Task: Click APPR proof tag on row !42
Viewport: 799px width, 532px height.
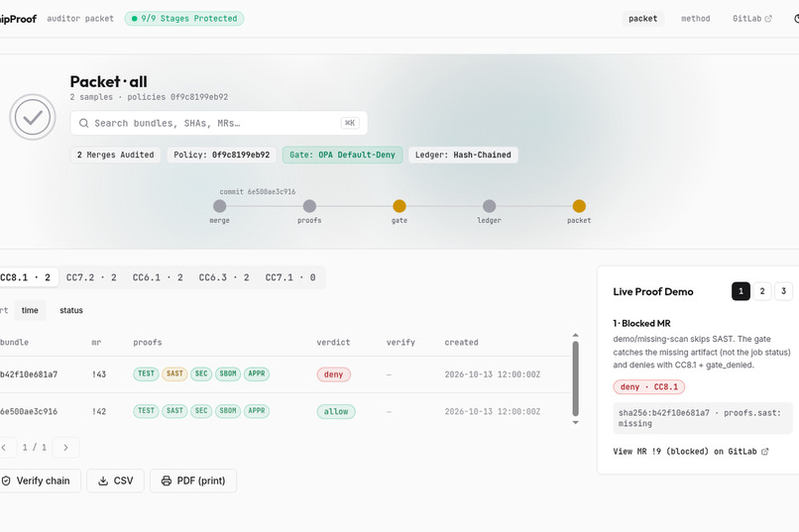Action: point(257,411)
